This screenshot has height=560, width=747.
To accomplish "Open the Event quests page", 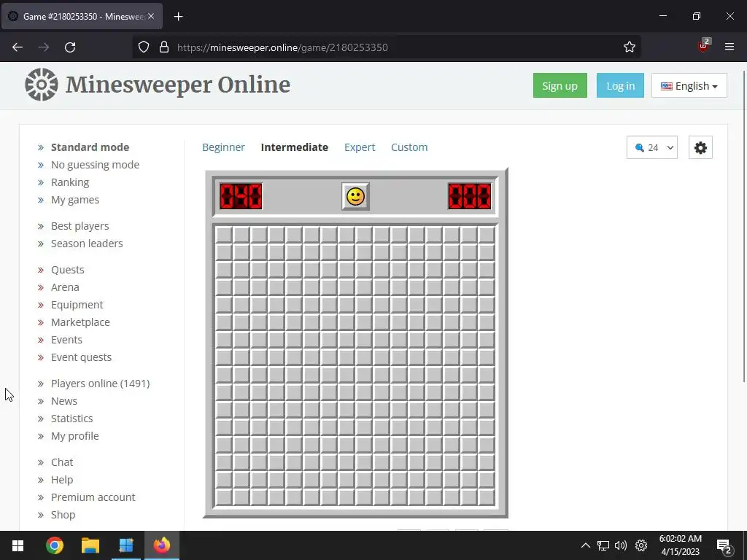I will tap(82, 357).
